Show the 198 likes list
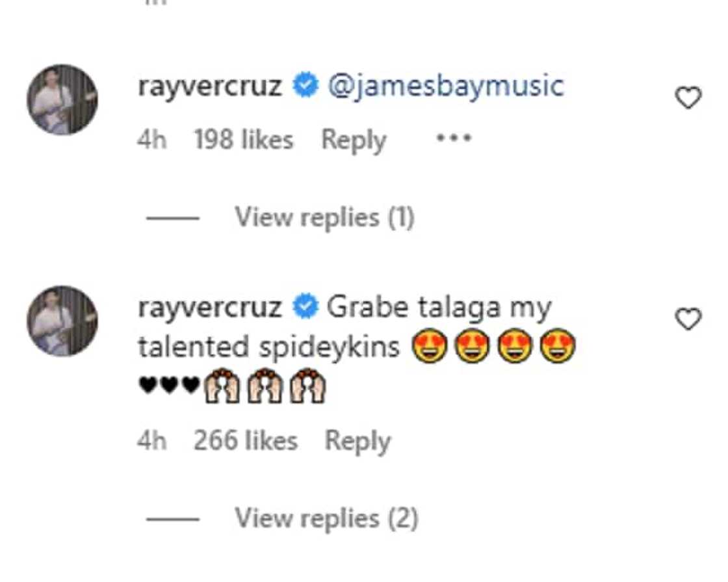 tap(244, 140)
